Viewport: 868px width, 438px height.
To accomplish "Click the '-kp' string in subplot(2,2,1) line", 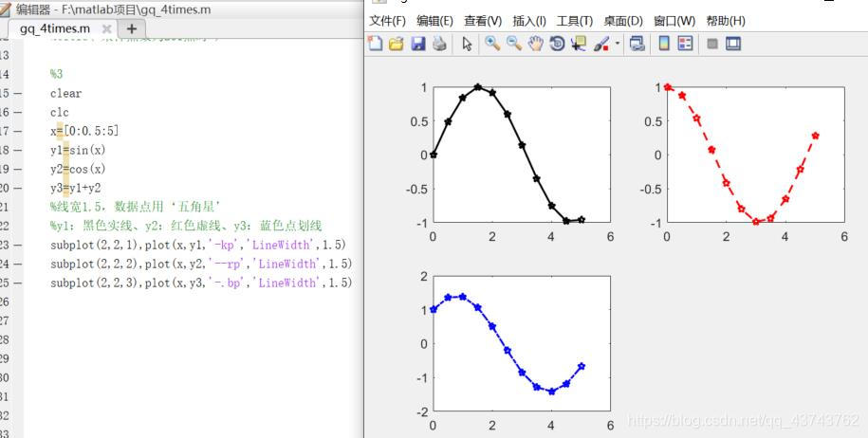I will tap(224, 245).
